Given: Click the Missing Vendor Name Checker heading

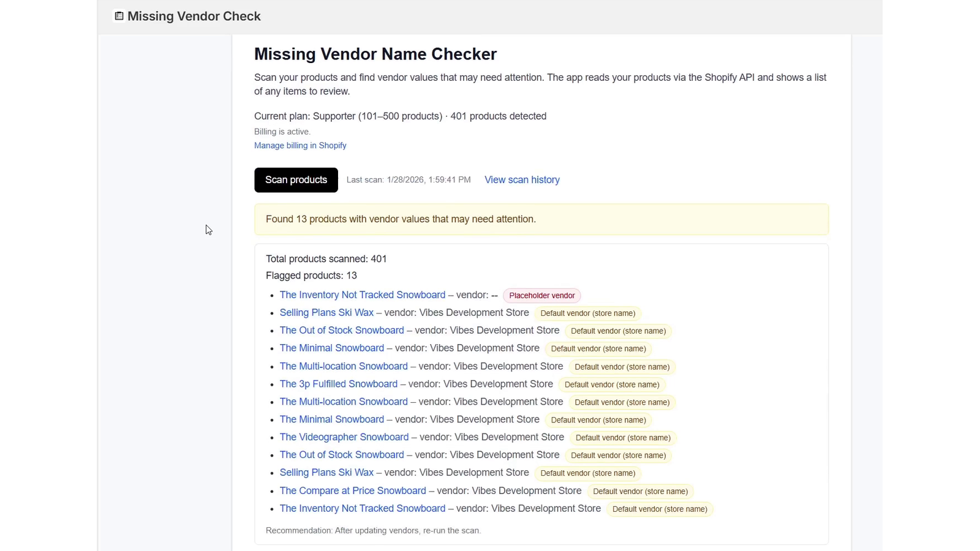Looking at the screenshot, I should [x=375, y=54].
